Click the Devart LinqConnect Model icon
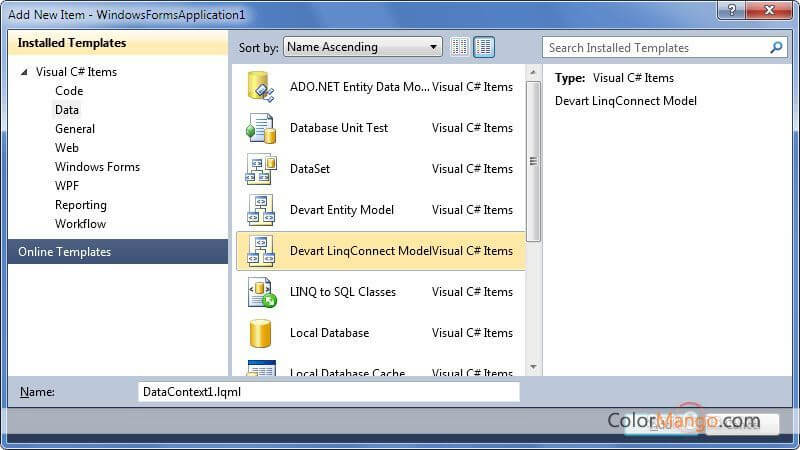 tap(261, 251)
